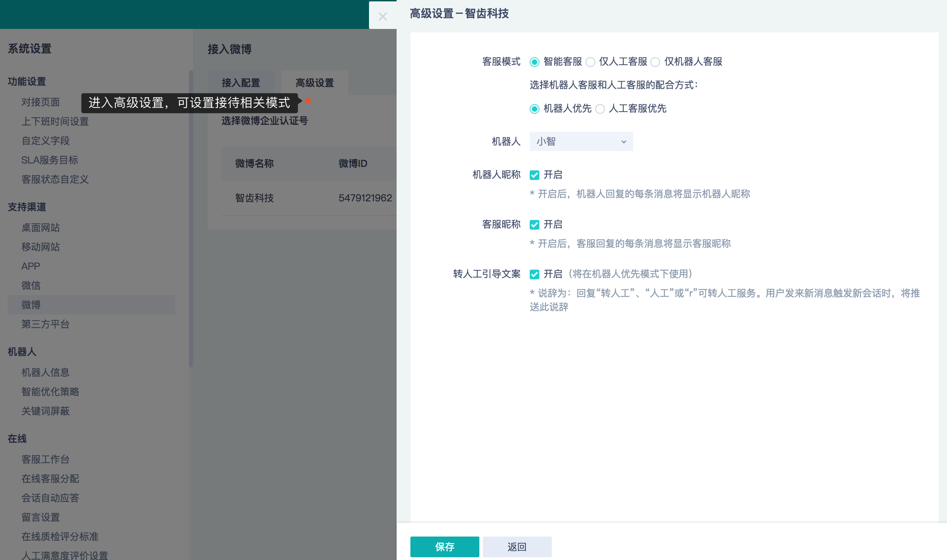The width and height of the screenshot is (947, 560).
Task: Open 关键词屏蔽 settings
Action: [x=46, y=411]
